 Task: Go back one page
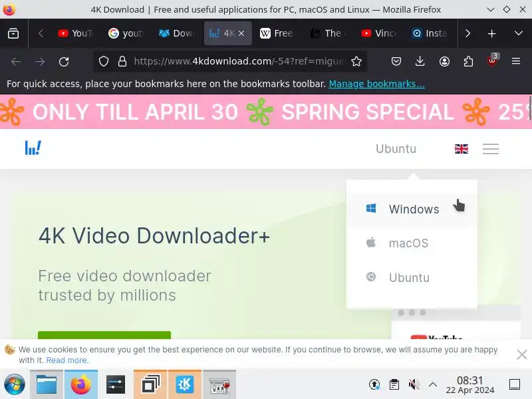(16, 61)
